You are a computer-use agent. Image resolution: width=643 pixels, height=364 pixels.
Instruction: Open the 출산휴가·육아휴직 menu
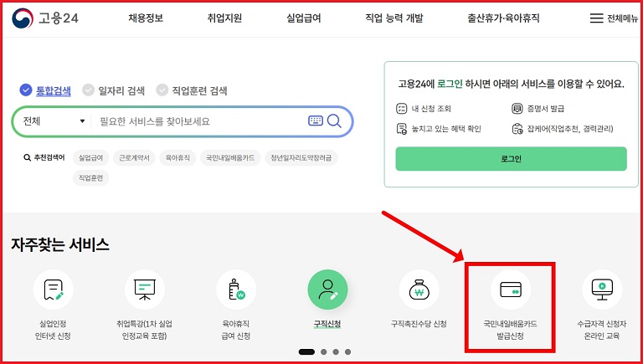[503, 18]
